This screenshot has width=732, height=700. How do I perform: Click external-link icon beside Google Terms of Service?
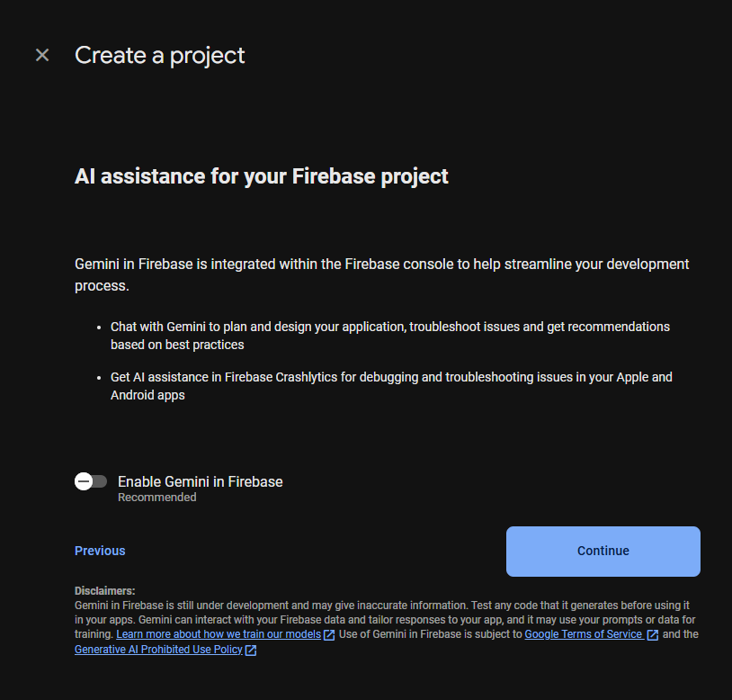pos(653,635)
